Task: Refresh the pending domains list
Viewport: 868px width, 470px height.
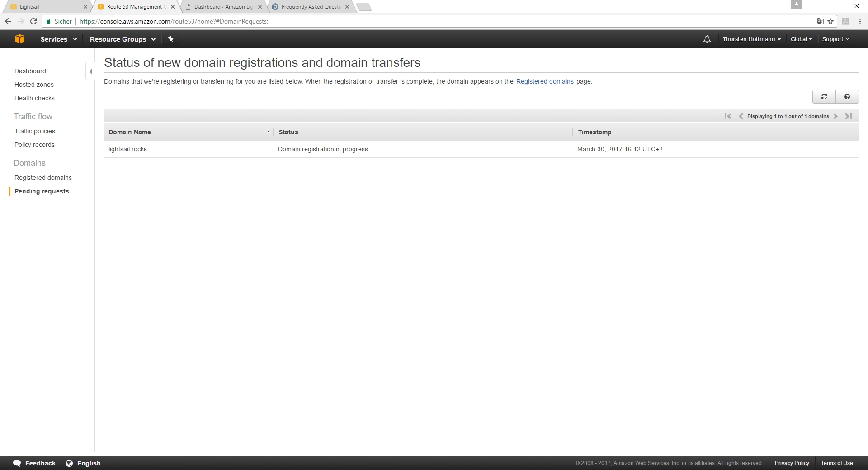Action: [x=824, y=97]
